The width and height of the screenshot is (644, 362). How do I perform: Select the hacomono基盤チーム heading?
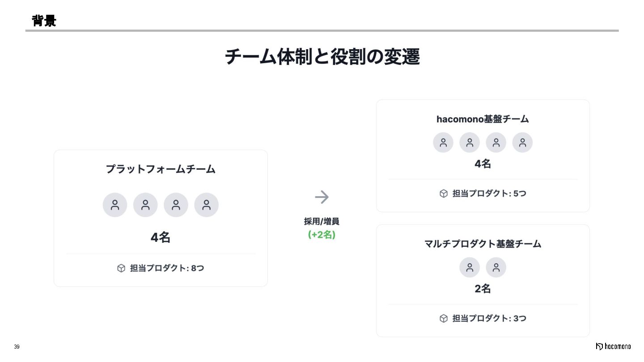click(x=483, y=119)
